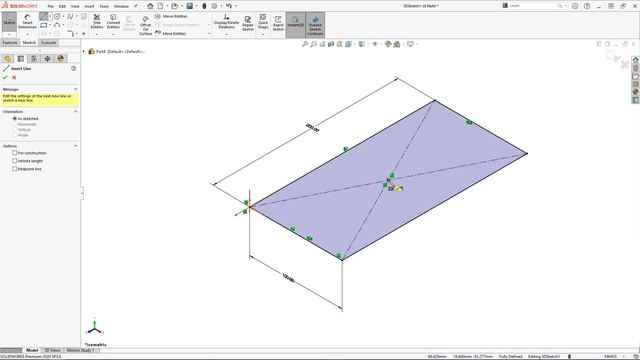Image resolution: width=640 pixels, height=360 pixels.
Task: Enable the Infinite length checkbox
Action: pos(15,161)
